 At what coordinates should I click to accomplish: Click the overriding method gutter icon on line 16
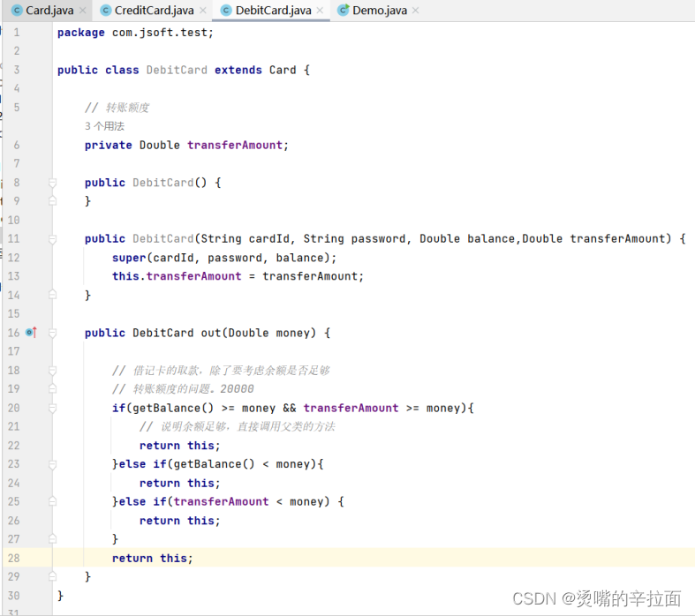[x=31, y=332]
